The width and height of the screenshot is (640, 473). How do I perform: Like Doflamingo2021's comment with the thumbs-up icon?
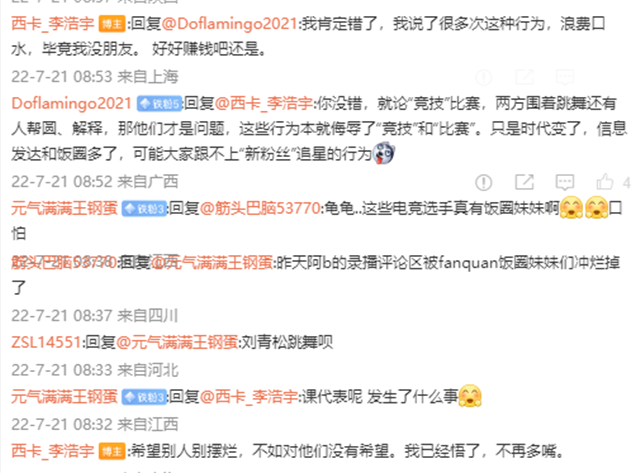coord(604,182)
